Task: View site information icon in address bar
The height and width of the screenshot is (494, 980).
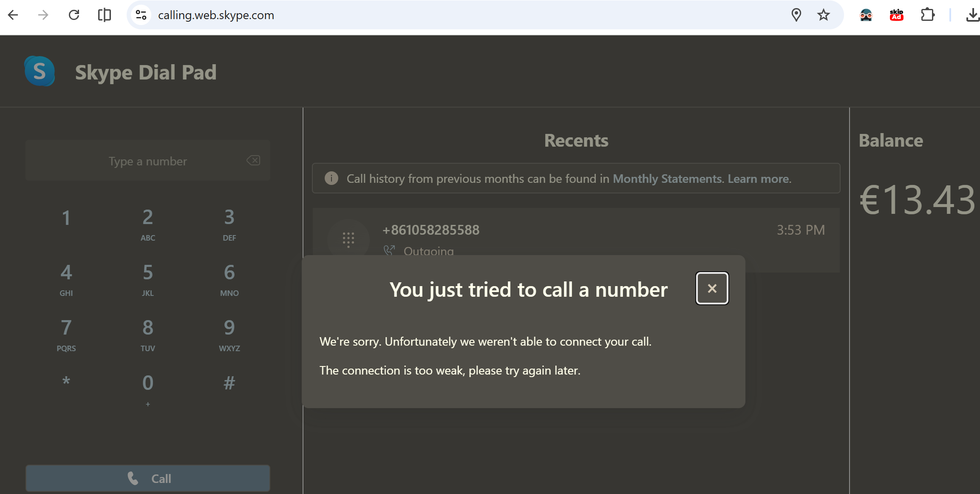Action: (x=141, y=15)
